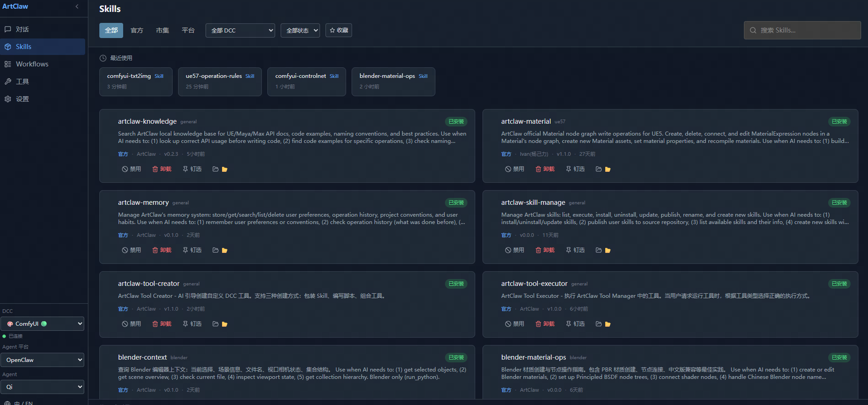Open the 全部状态 status dropdown

click(300, 30)
